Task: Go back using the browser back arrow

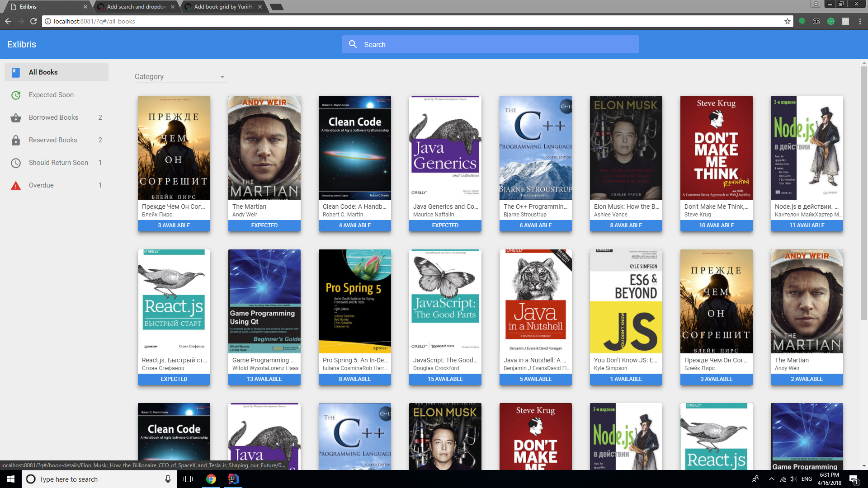Action: tap(8, 21)
